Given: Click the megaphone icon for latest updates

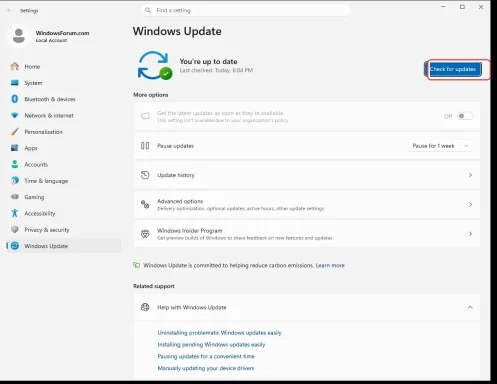Looking at the screenshot, I should coord(145,116).
